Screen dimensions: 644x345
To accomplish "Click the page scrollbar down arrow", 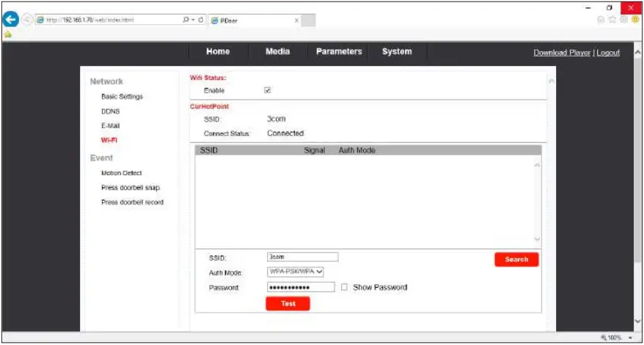I will point(637,322).
